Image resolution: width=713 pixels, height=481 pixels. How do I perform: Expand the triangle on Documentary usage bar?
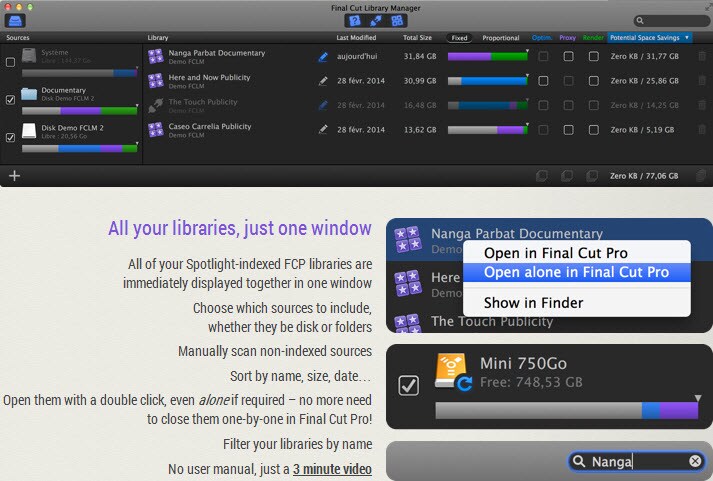pos(137,106)
